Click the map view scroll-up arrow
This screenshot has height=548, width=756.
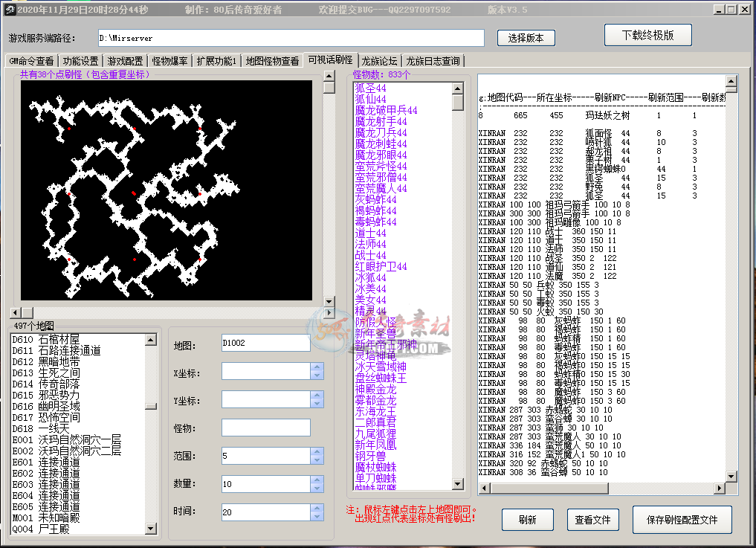point(329,76)
